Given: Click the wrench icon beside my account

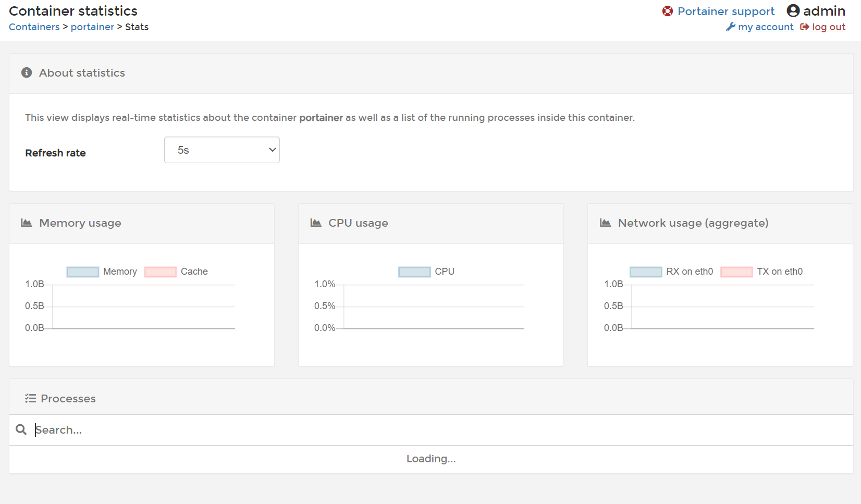Looking at the screenshot, I should (x=731, y=27).
